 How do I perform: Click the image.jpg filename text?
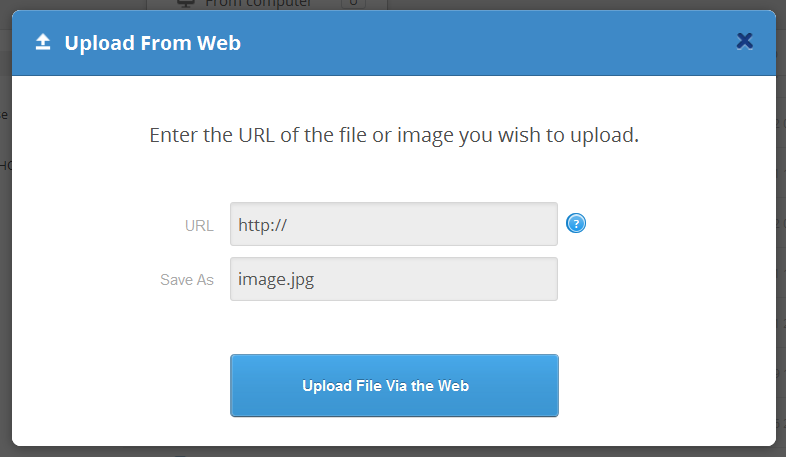[x=275, y=280]
